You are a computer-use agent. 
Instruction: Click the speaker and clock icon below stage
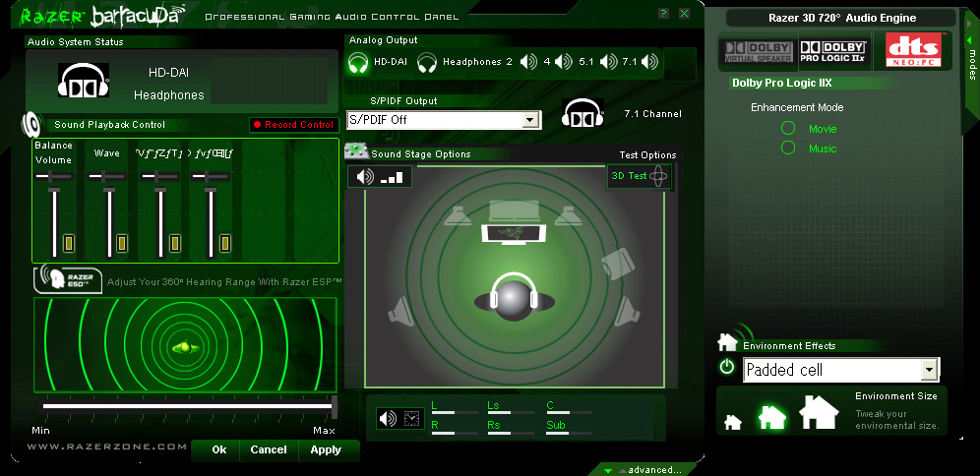coord(399,419)
